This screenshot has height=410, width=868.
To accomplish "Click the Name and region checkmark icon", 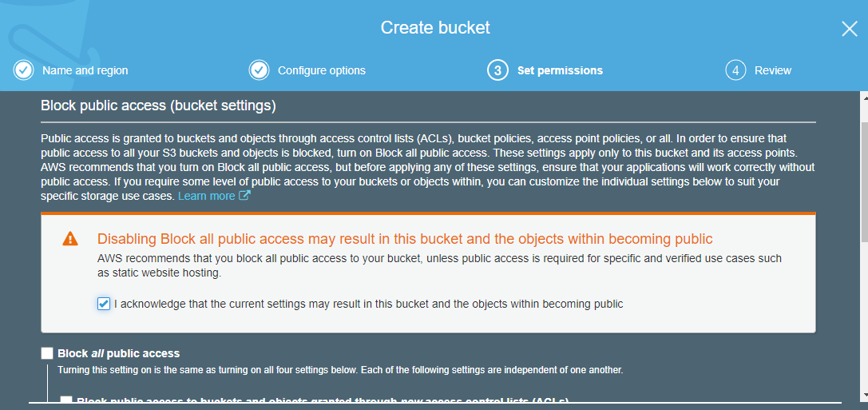I will click(23, 70).
